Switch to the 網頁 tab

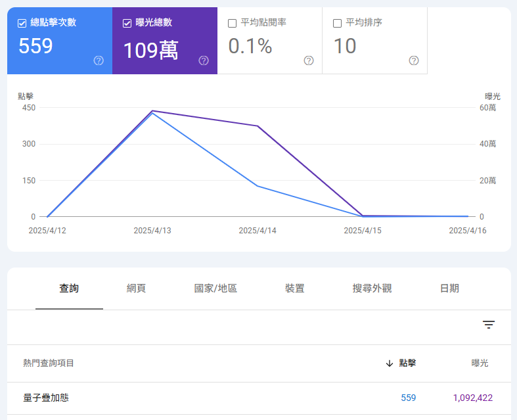[136, 289]
